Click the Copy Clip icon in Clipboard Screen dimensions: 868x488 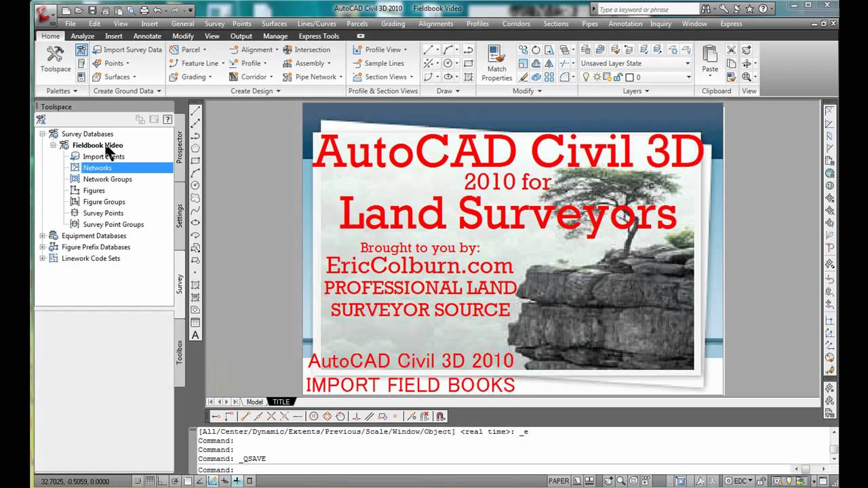click(x=731, y=63)
